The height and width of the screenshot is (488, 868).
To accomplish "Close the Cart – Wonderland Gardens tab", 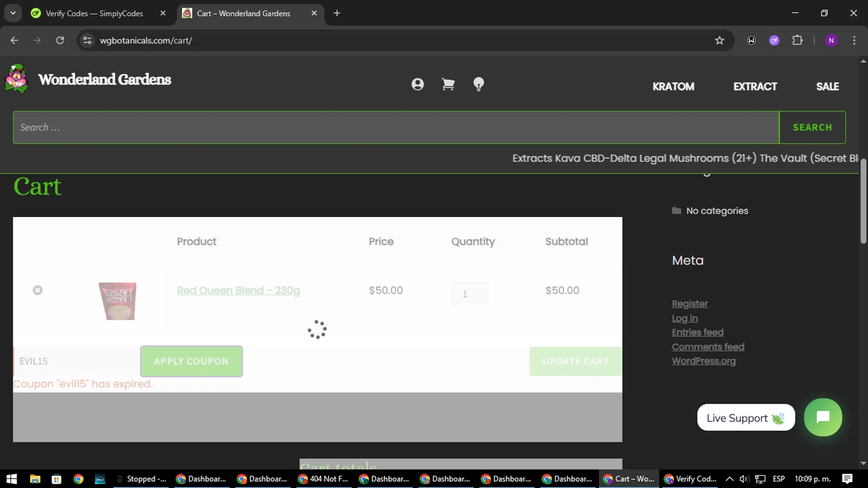I will point(314,13).
